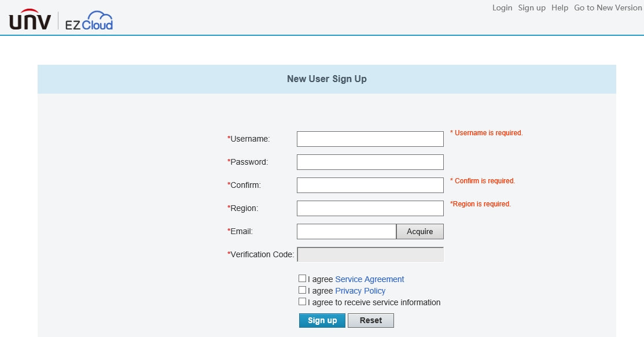Tick the Privacy Policy checkbox
Viewport: 644px width, 337px height.
[x=302, y=290]
